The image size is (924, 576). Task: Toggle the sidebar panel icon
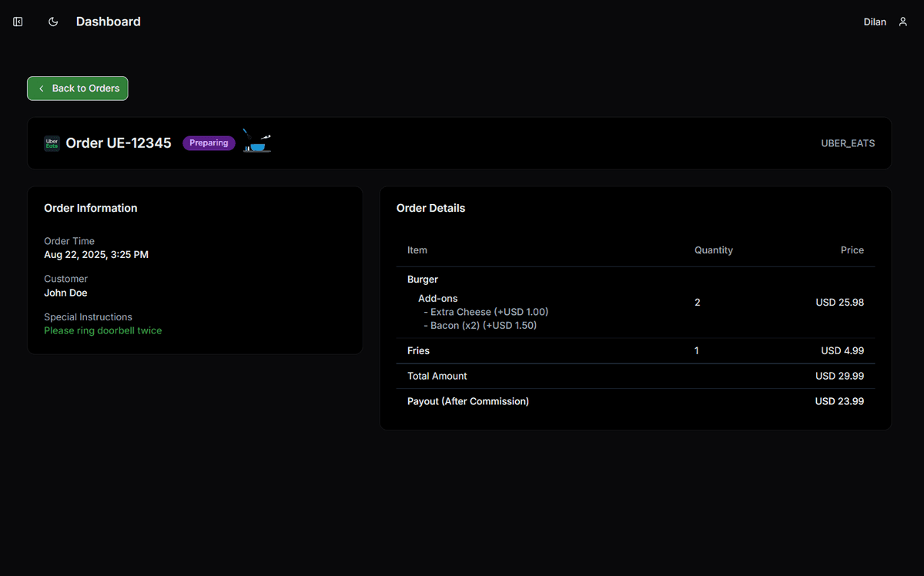(18, 22)
